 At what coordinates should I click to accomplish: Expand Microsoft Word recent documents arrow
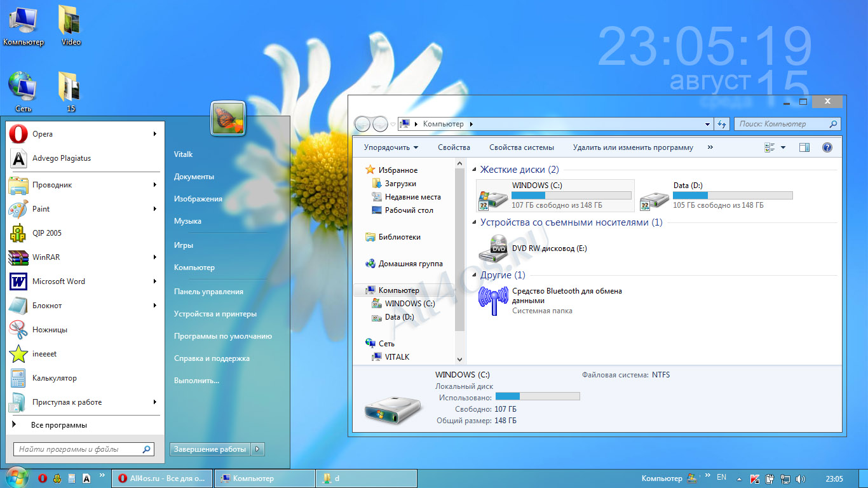pos(154,281)
